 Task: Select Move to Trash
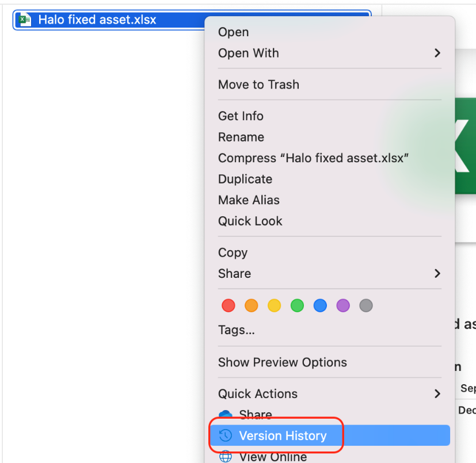coord(258,85)
